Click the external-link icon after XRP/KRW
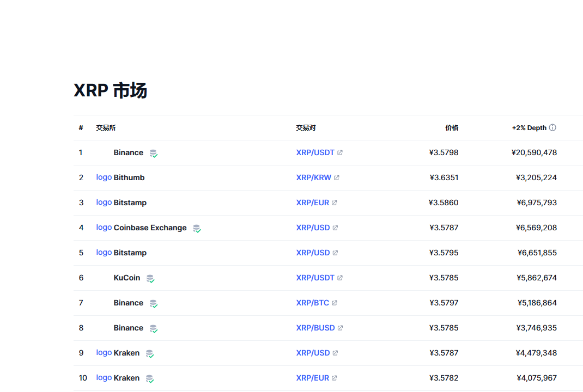The image size is (583, 392). [337, 177]
